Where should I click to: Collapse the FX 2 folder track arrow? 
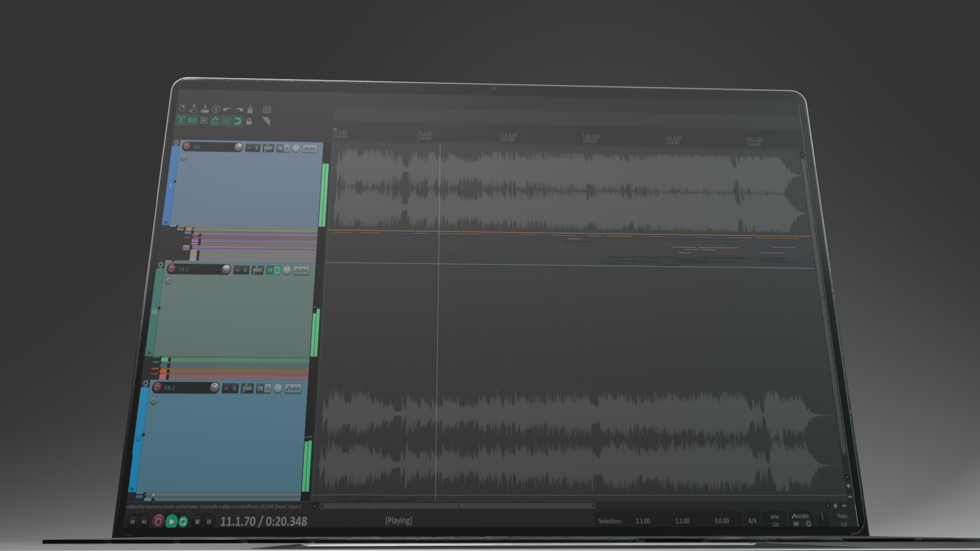pyautogui.click(x=146, y=383)
